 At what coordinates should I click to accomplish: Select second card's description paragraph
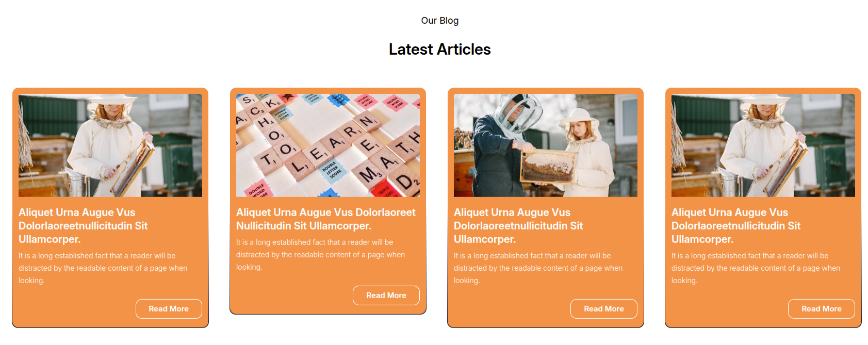pyautogui.click(x=321, y=255)
